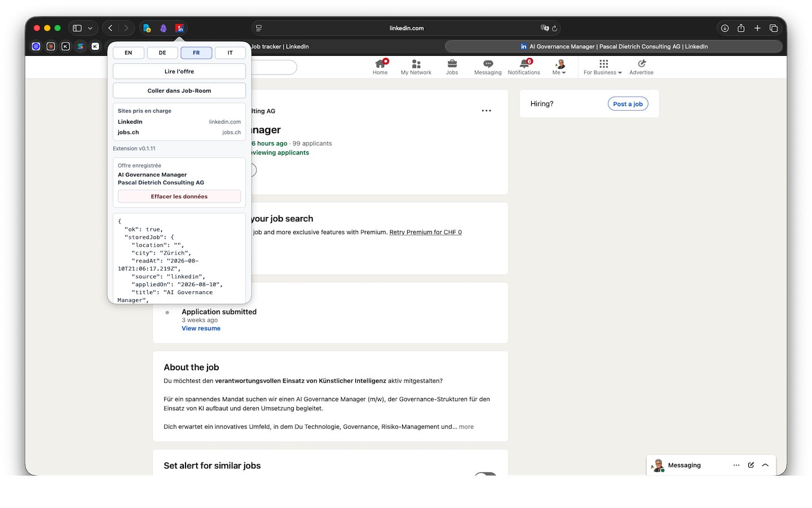Open a new tab with the plus icon
The height and width of the screenshot is (508, 812).
(x=757, y=28)
